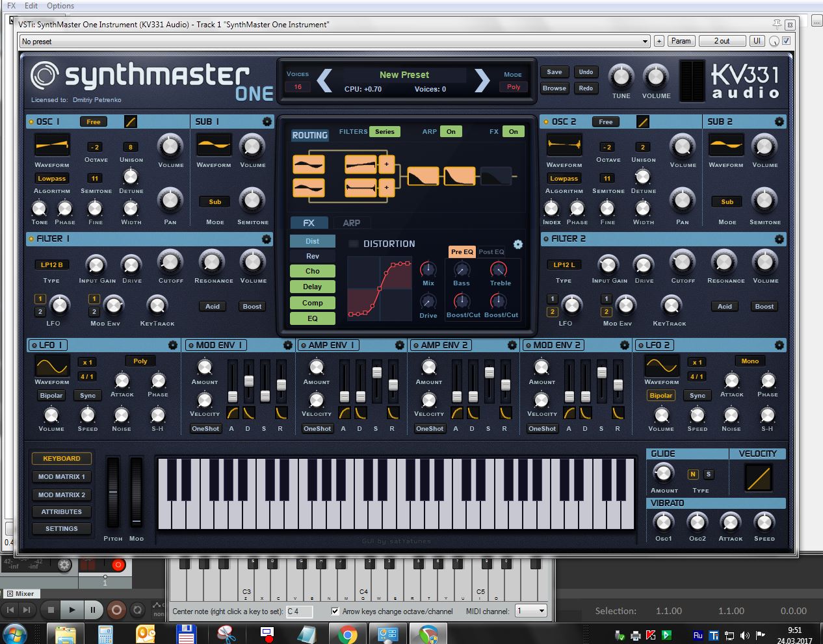The image size is (823, 644).
Task: Click Filter 1 Cutoff knob
Action: point(170,263)
